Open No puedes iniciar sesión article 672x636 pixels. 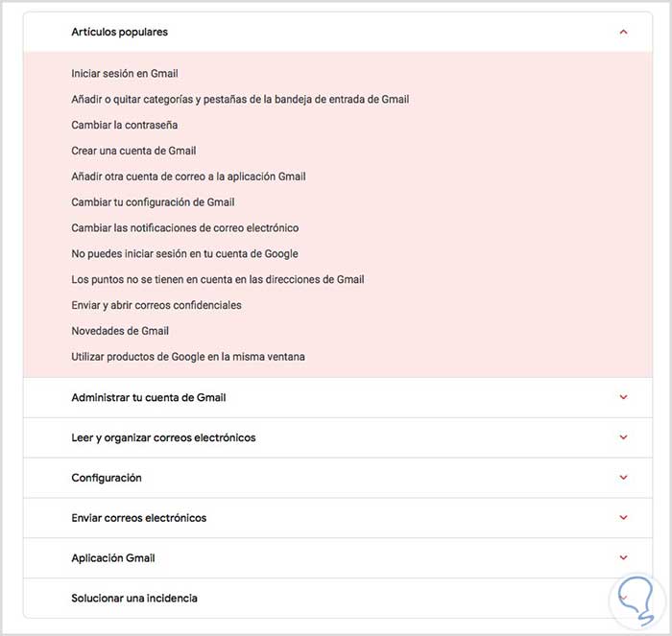coord(184,254)
